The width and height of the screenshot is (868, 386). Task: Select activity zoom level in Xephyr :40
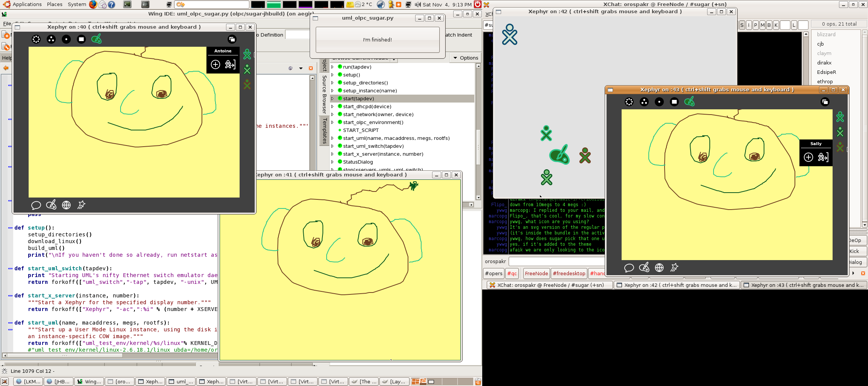coord(81,39)
